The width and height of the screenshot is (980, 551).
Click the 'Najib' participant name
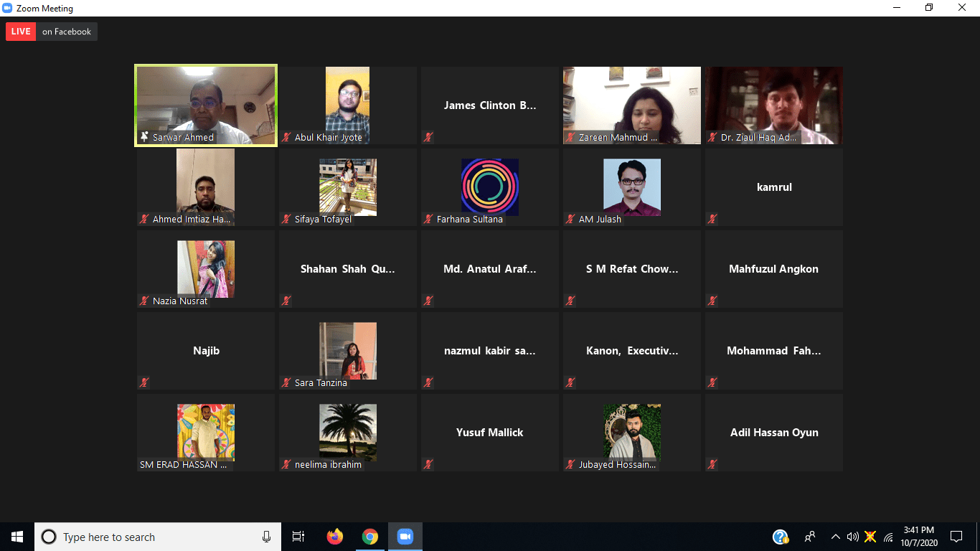[206, 351]
